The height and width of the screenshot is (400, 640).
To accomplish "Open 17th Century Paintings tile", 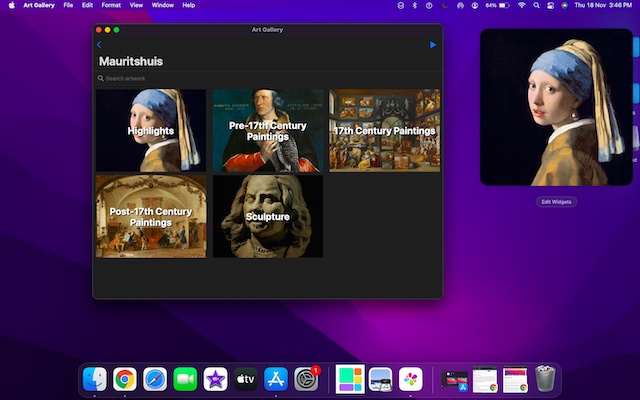I will coord(384,131).
